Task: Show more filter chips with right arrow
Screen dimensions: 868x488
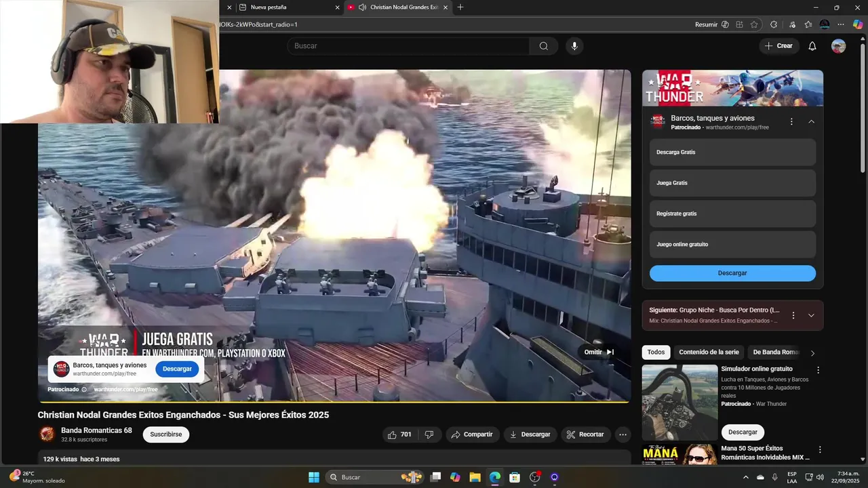Action: point(812,353)
